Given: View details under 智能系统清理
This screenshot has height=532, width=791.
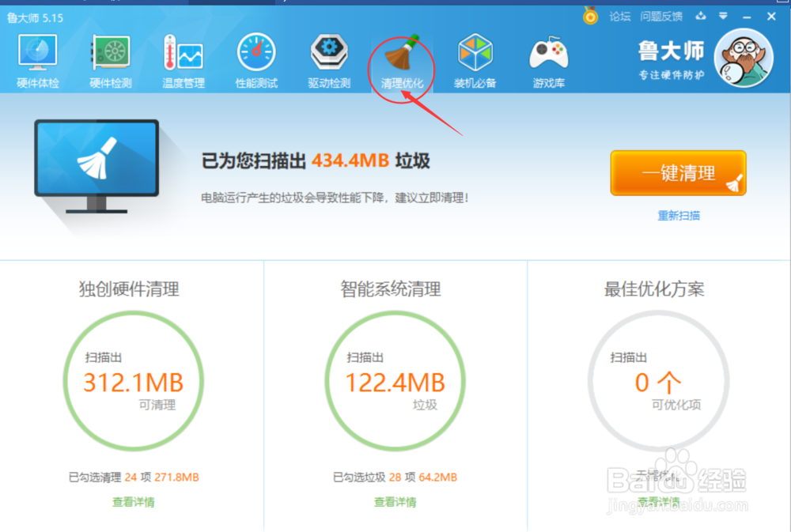Looking at the screenshot, I should (395, 502).
